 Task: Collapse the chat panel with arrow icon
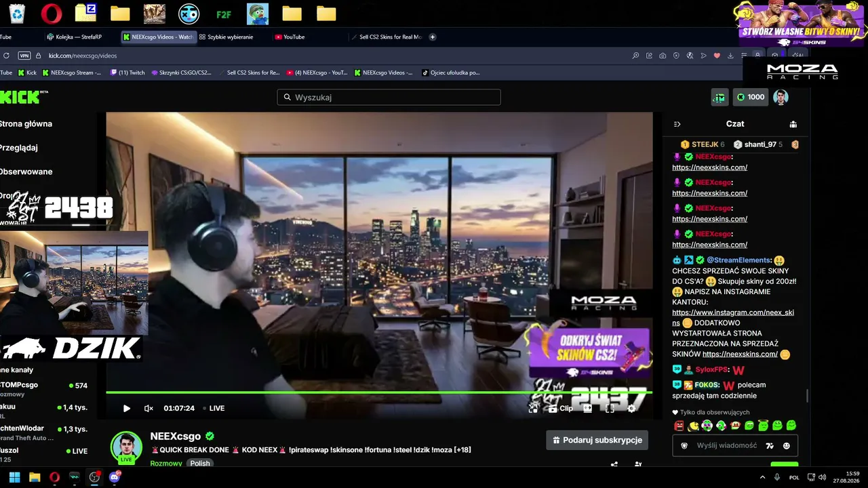pos(677,124)
